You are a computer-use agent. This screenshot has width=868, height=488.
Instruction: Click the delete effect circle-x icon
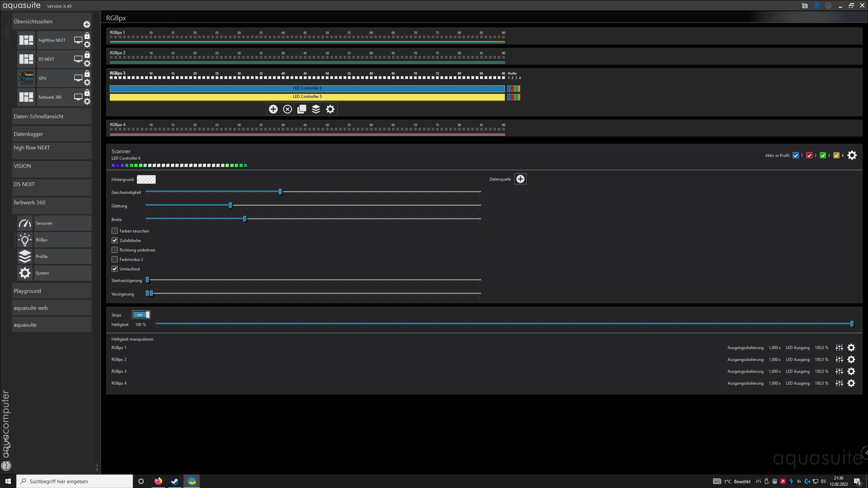click(x=288, y=109)
